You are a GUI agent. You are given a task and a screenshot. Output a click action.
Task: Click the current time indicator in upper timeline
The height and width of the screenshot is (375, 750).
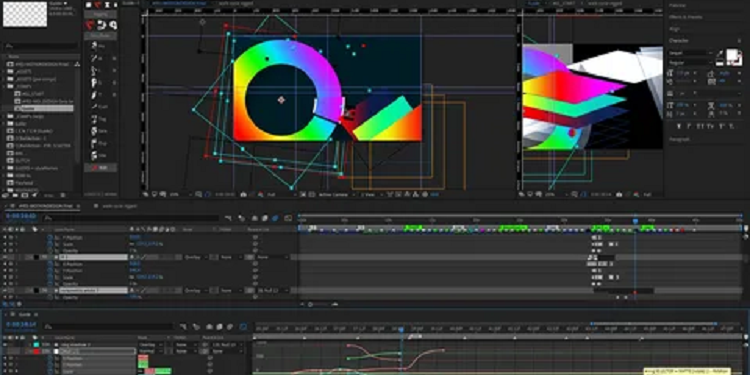coord(635,221)
